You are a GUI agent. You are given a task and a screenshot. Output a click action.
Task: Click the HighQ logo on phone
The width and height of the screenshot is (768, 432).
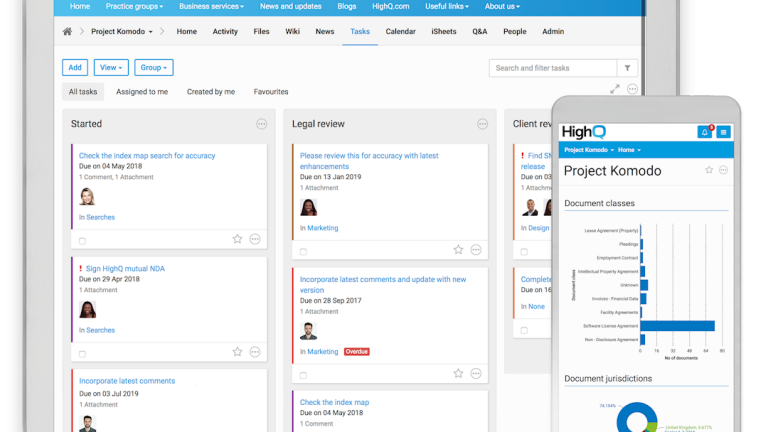coord(584,132)
